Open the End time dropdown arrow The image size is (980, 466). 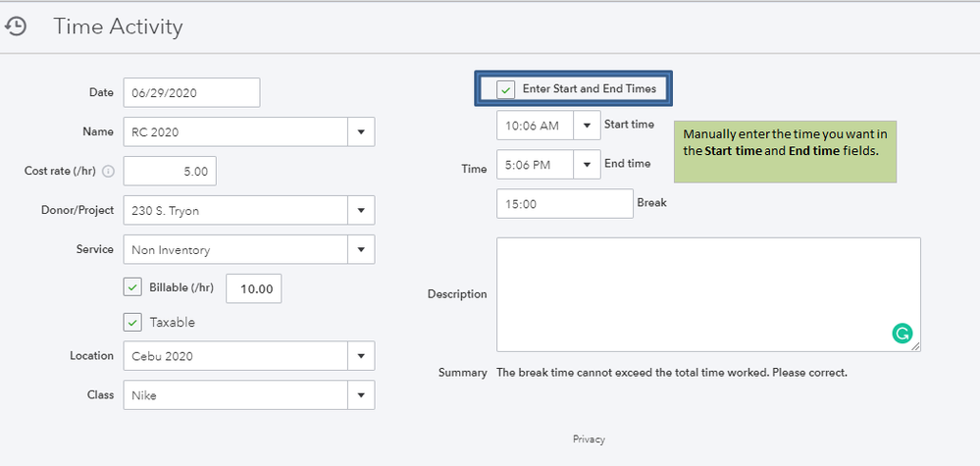pyautogui.click(x=587, y=165)
